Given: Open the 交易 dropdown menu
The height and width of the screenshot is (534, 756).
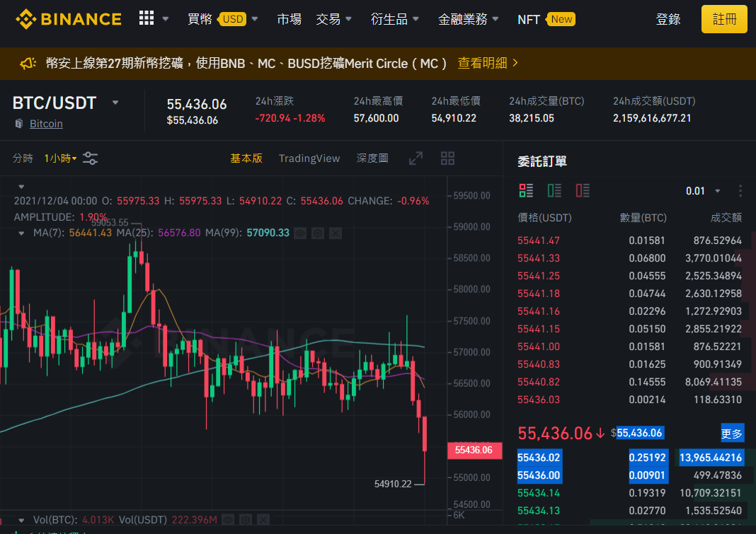Looking at the screenshot, I should (x=333, y=19).
